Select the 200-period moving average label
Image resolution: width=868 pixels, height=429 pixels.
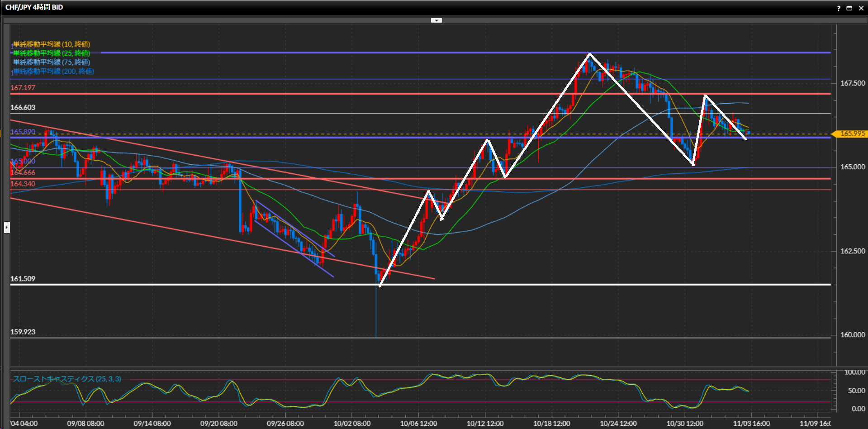(x=53, y=71)
